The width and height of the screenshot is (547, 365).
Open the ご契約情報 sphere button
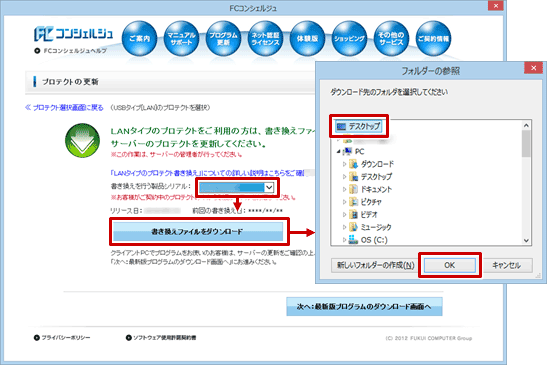point(433,38)
